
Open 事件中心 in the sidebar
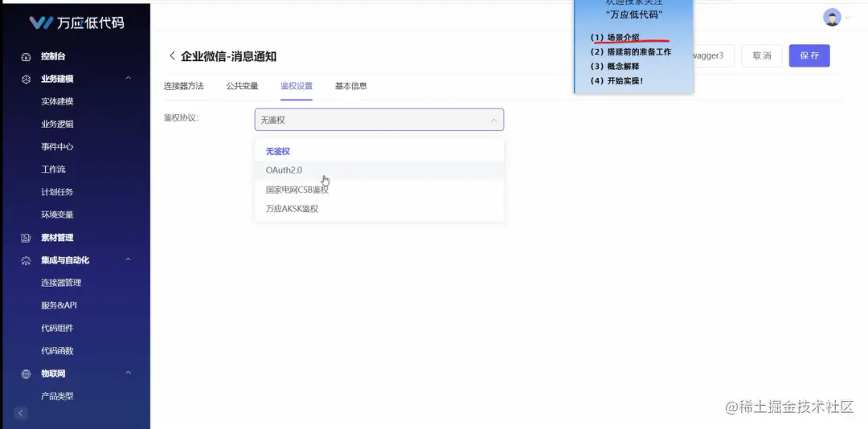(x=57, y=147)
